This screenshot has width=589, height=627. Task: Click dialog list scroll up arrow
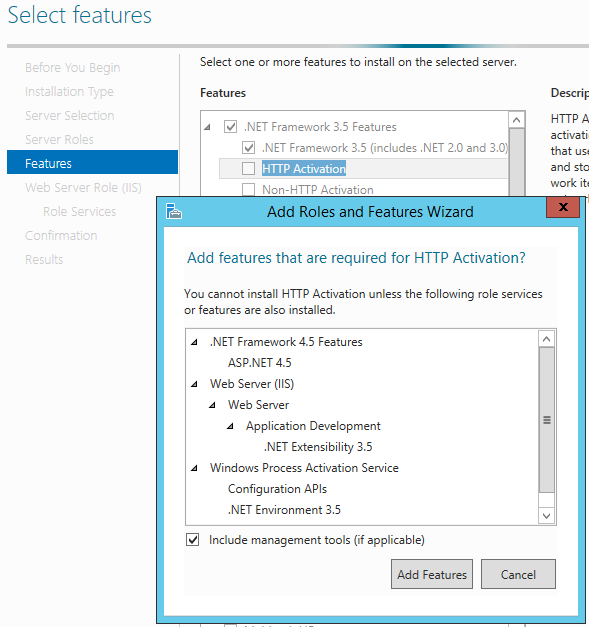[x=547, y=339]
